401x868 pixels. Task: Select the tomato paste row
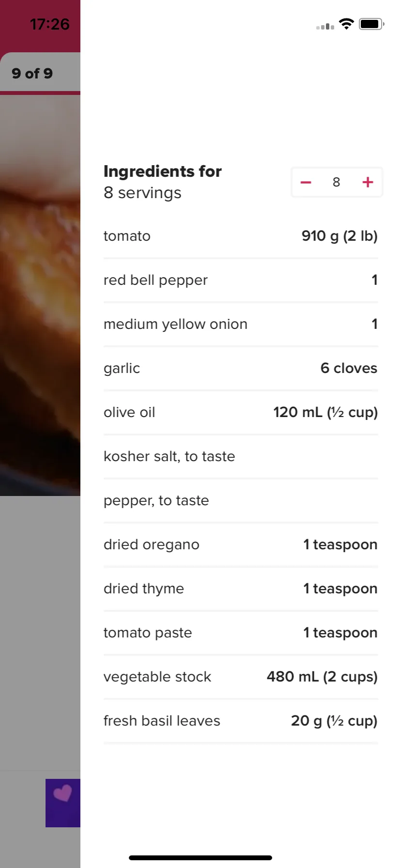coord(241,633)
